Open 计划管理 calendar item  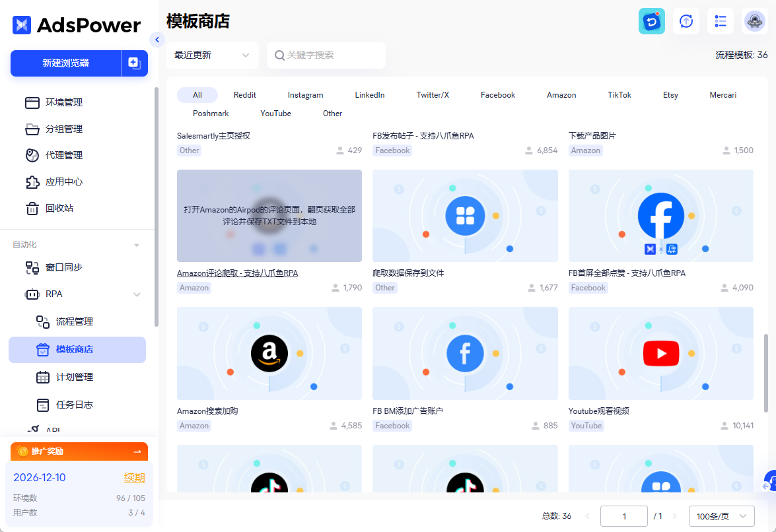(x=64, y=378)
